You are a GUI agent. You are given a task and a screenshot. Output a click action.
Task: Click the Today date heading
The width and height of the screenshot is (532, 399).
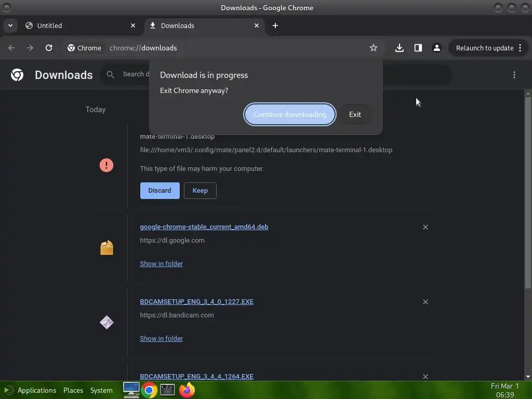coord(96,109)
